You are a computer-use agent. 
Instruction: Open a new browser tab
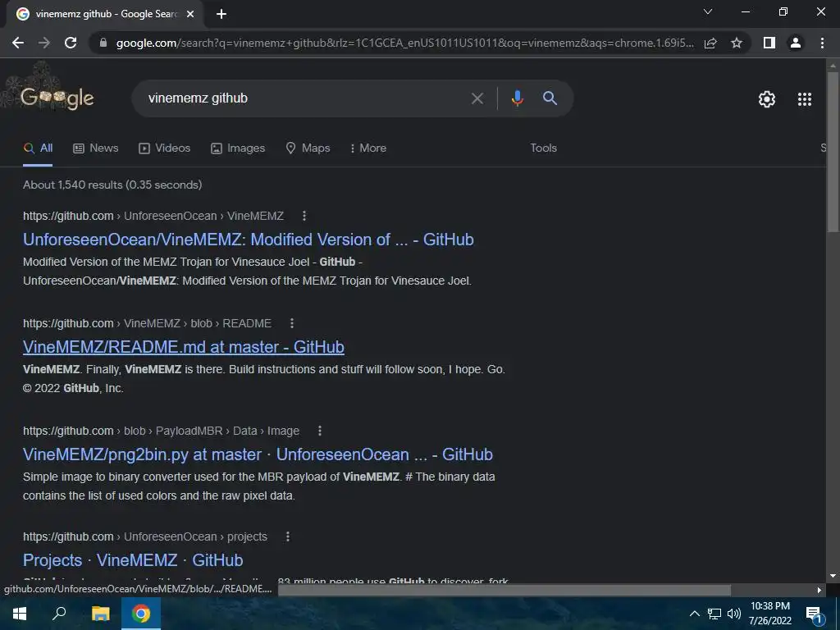(x=221, y=14)
